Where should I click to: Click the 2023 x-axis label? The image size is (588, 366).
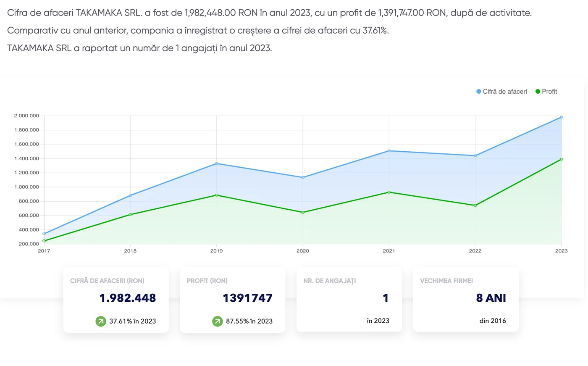click(x=562, y=251)
